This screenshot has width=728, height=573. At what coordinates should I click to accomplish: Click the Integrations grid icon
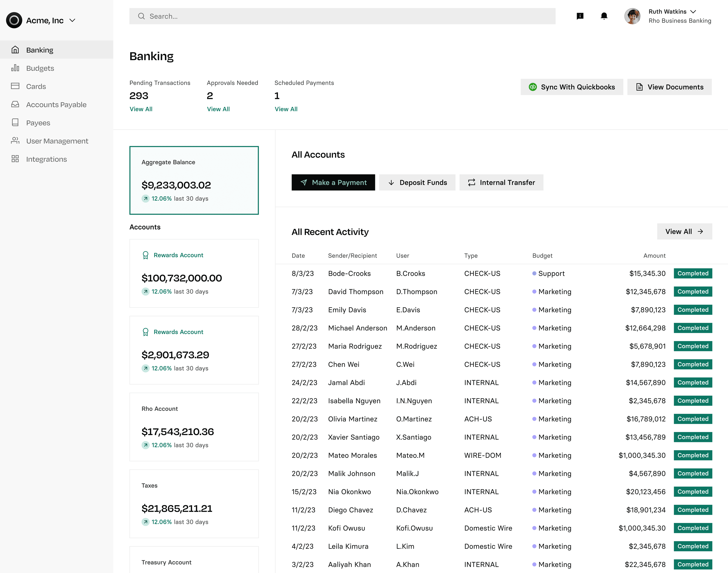point(15,159)
